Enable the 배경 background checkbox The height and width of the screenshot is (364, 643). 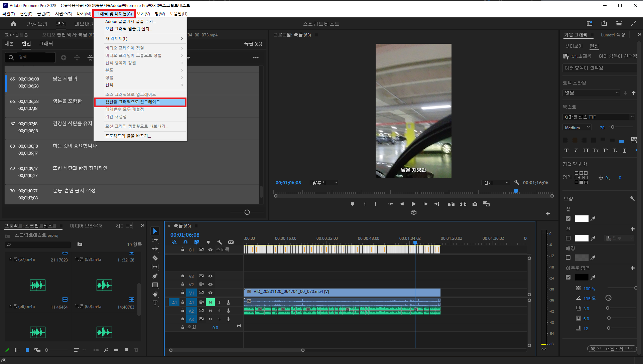(568, 257)
